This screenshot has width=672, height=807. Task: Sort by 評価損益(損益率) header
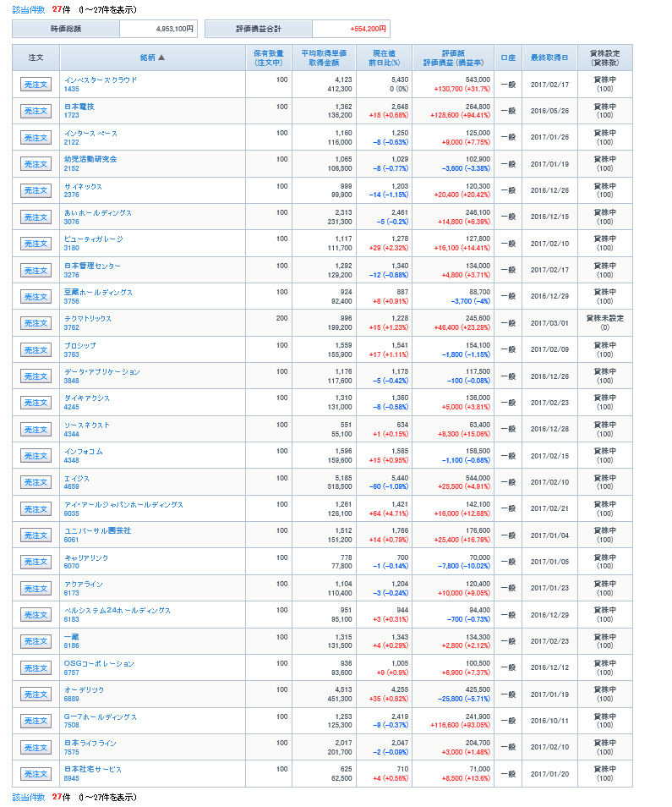(x=453, y=63)
